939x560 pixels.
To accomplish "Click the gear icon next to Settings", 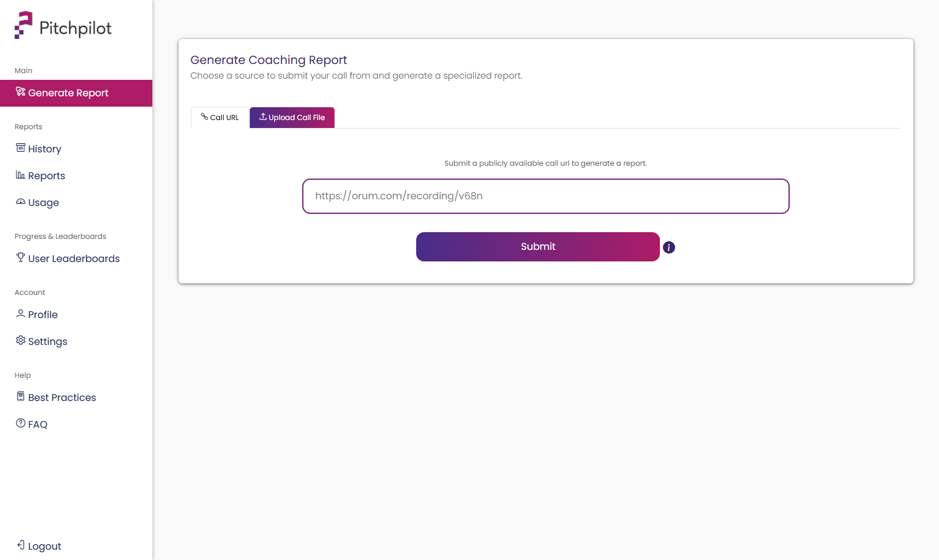I will [21, 340].
